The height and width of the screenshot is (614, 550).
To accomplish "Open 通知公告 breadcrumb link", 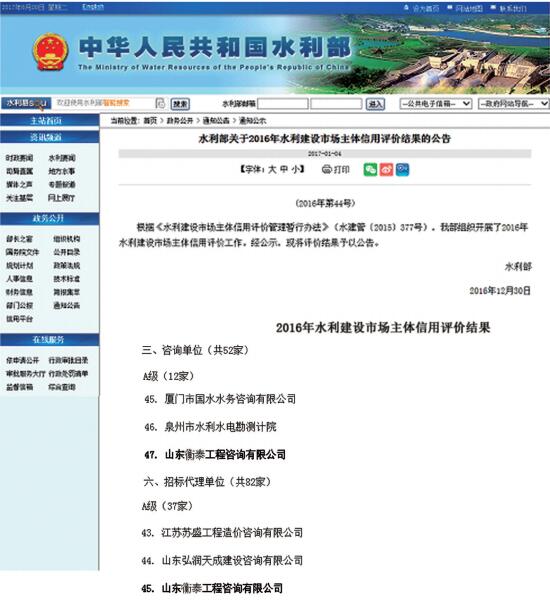I will [216, 121].
